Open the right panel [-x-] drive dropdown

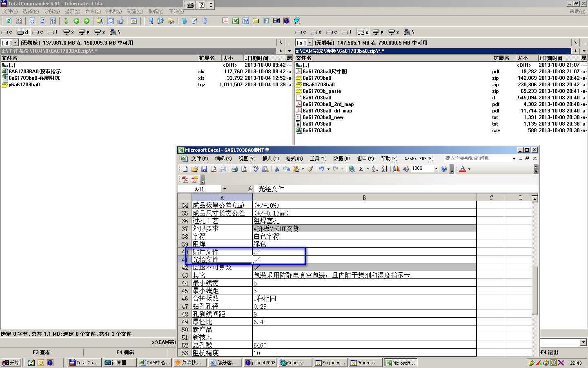[x=310, y=43]
